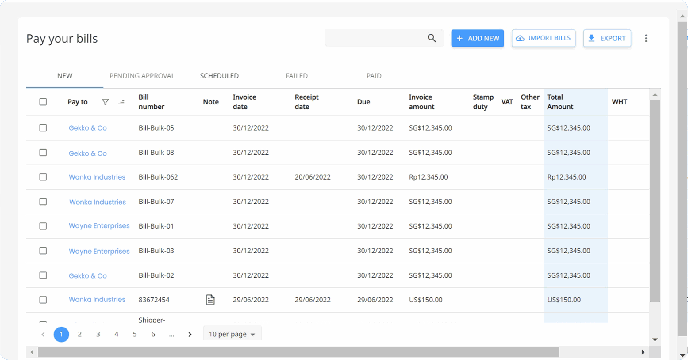Viewport: 688px width, 360px height.
Task: Select the checkbox for Bill-Bulk-05
Action: click(43, 128)
